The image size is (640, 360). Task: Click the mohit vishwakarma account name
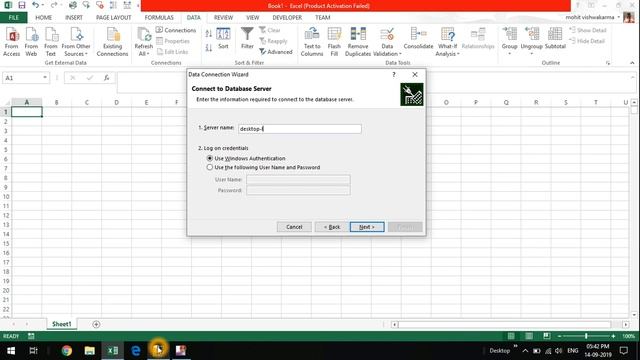[x=589, y=17]
